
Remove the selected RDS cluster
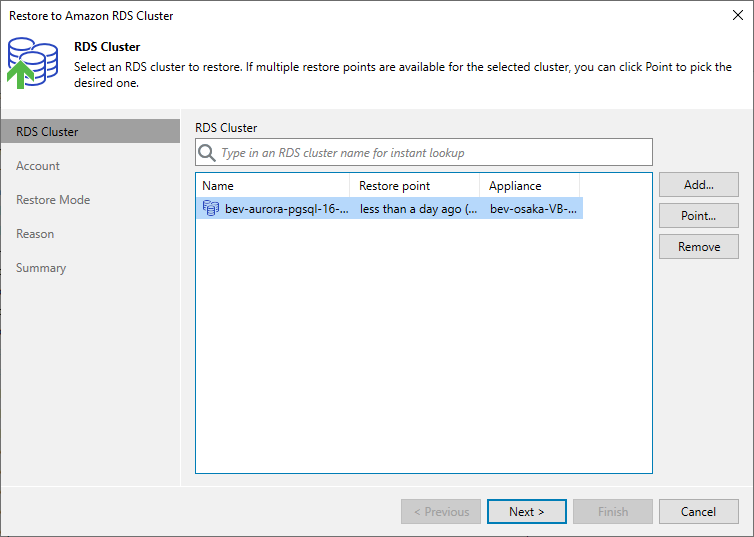pyautogui.click(x=699, y=247)
